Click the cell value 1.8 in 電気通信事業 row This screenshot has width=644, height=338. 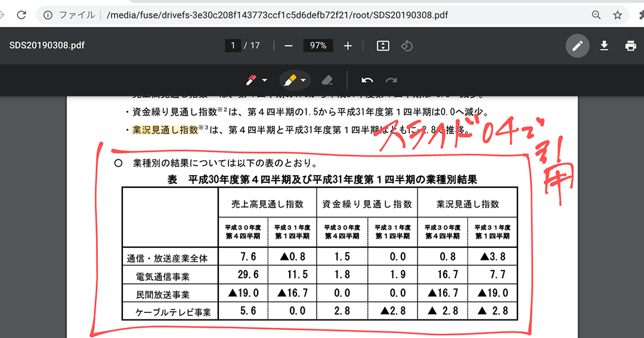click(x=342, y=274)
